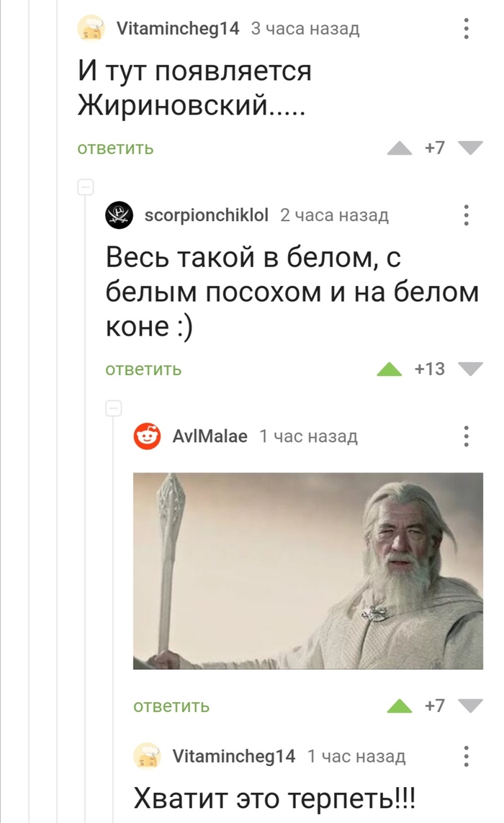
Task: Open AvlMalae's username profile link
Action: pyautogui.click(x=210, y=436)
